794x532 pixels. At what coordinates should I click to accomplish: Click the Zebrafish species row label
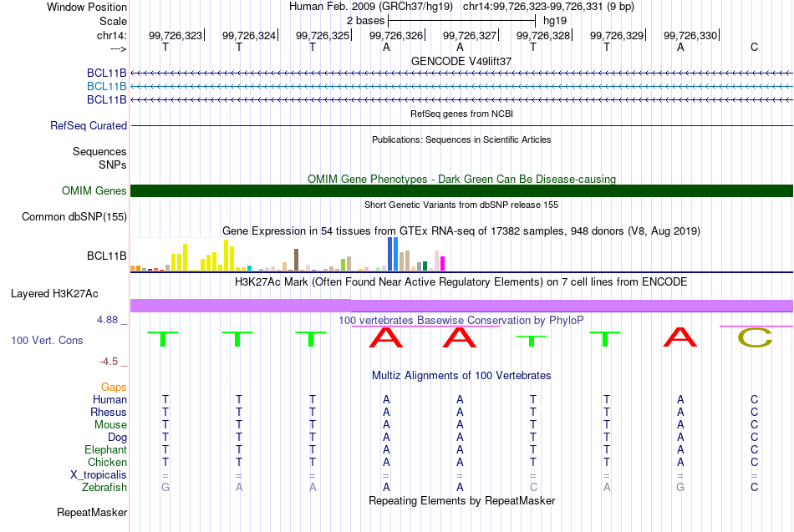(104, 488)
